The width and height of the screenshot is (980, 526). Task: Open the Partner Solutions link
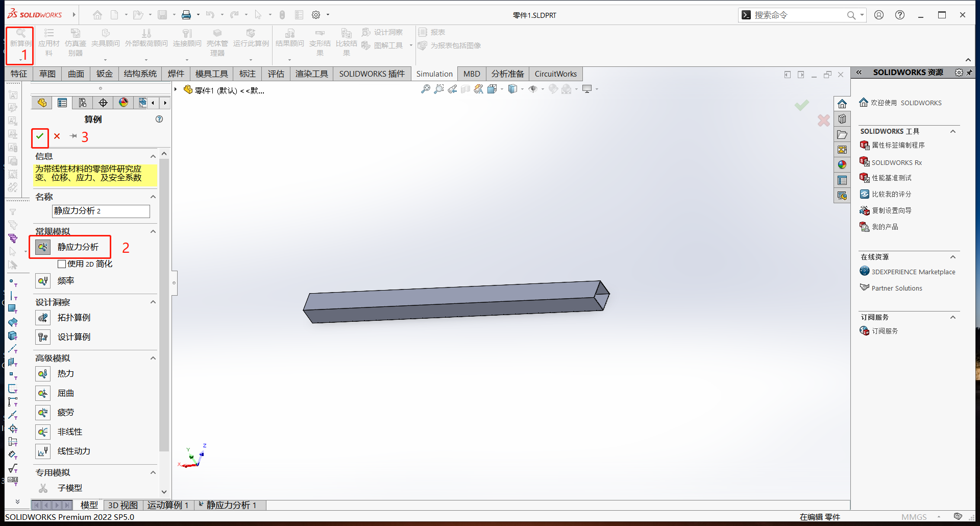click(896, 288)
